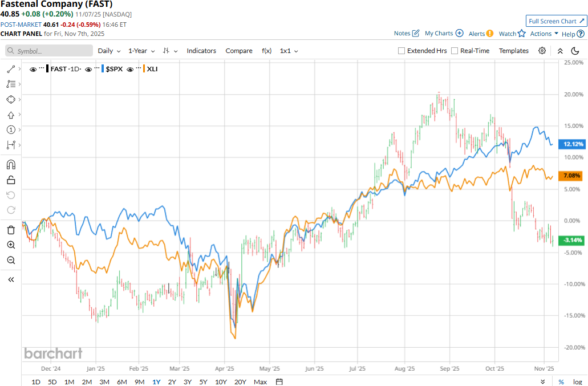Click the Alerts link

point(477,34)
